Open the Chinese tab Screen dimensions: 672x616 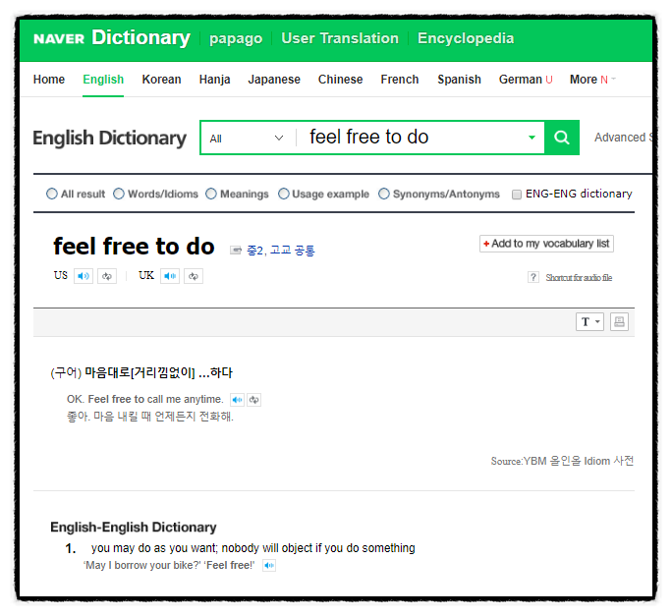click(x=340, y=80)
